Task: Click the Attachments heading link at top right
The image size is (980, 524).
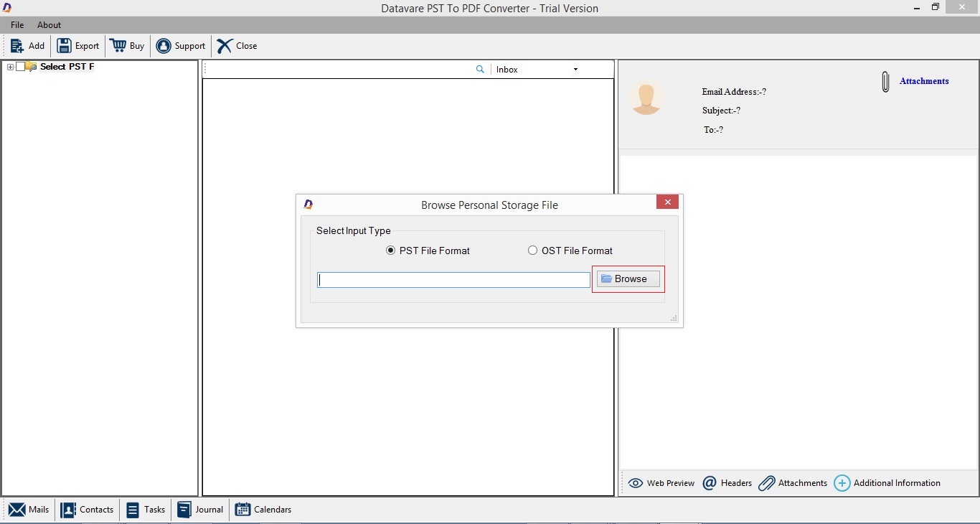Action: coord(924,81)
